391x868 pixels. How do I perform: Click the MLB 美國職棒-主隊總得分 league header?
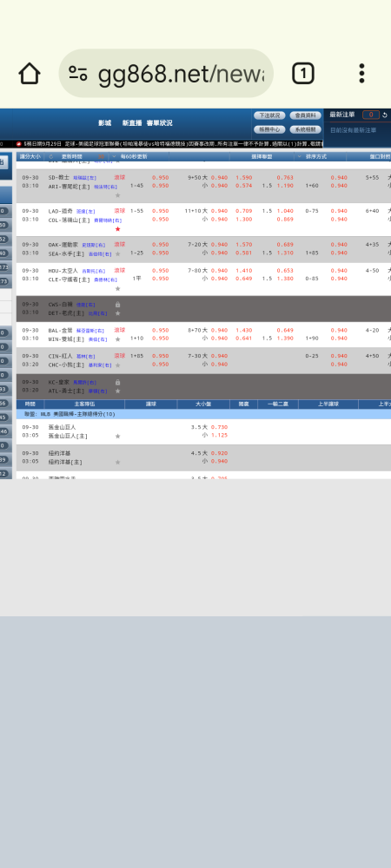pos(204,414)
